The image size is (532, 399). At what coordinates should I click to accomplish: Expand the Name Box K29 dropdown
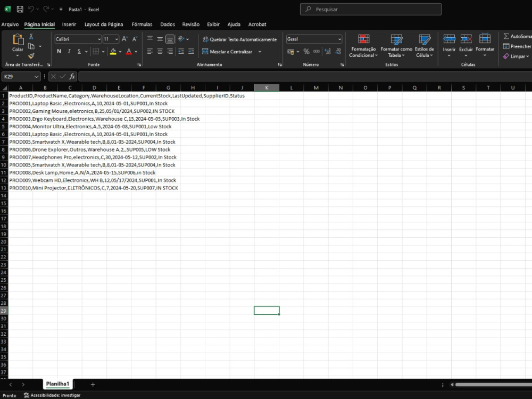pos(36,77)
